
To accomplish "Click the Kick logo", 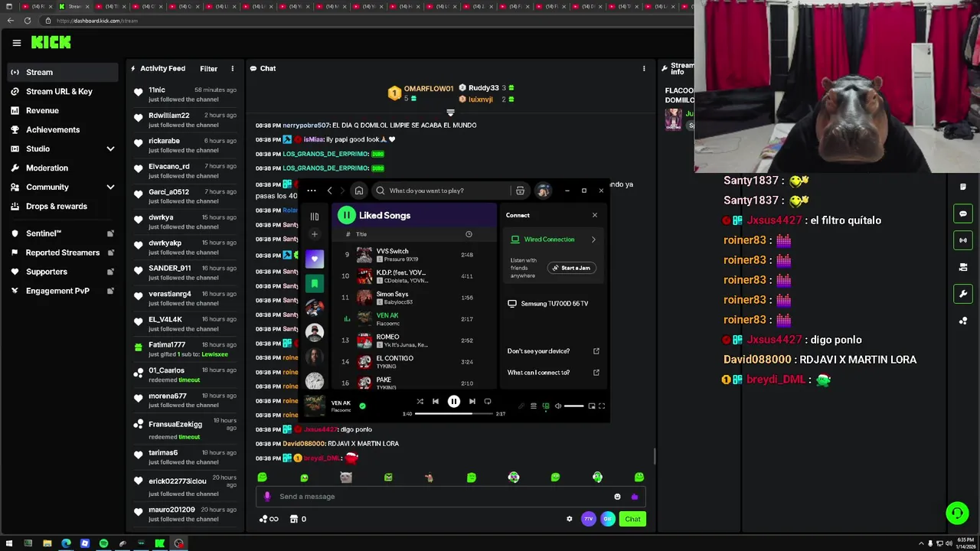I will click(x=51, y=43).
